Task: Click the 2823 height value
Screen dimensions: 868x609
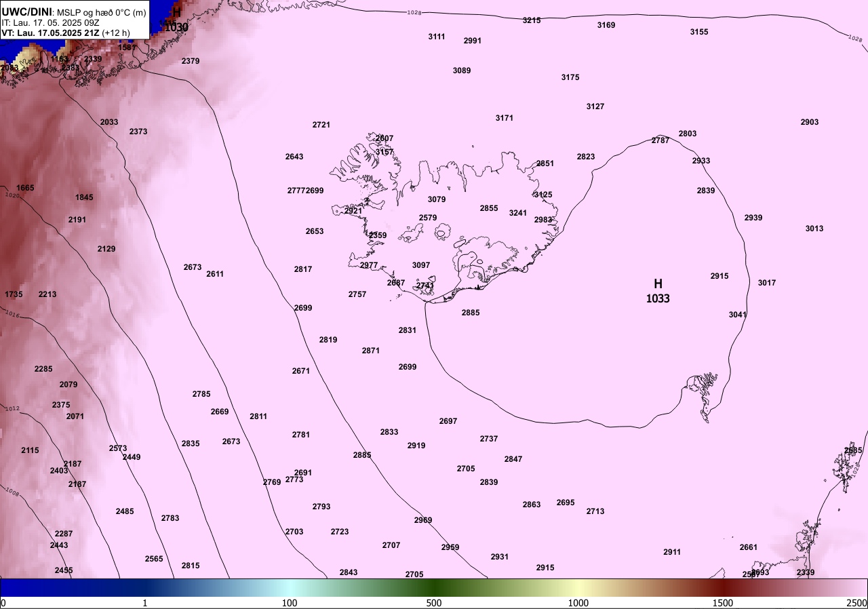Action: coord(586,157)
